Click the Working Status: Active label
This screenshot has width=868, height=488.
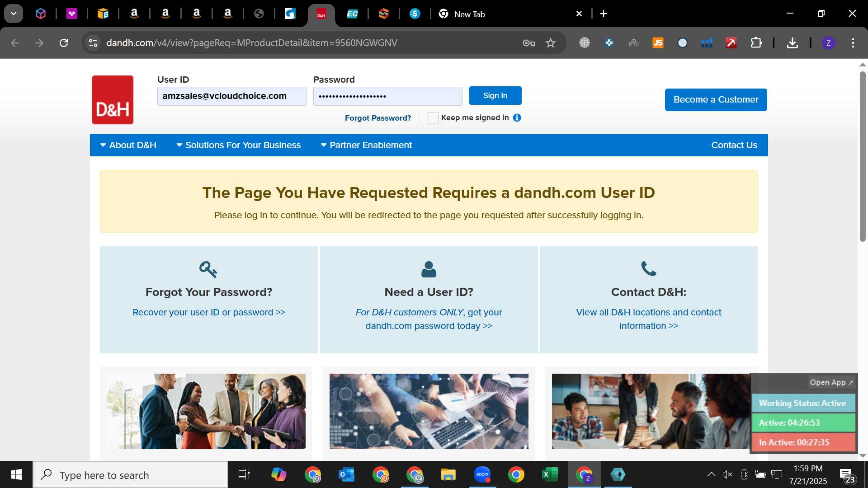coord(802,403)
